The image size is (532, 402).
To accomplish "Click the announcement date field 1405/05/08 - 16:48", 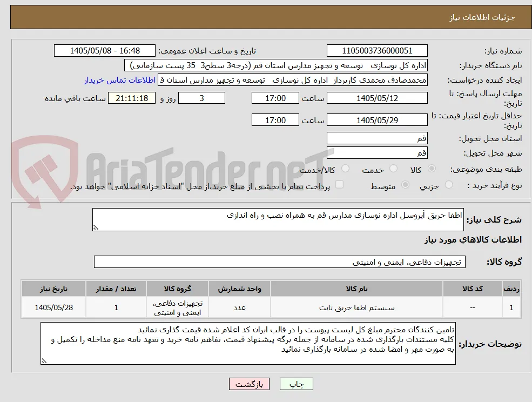I will click(104, 51).
